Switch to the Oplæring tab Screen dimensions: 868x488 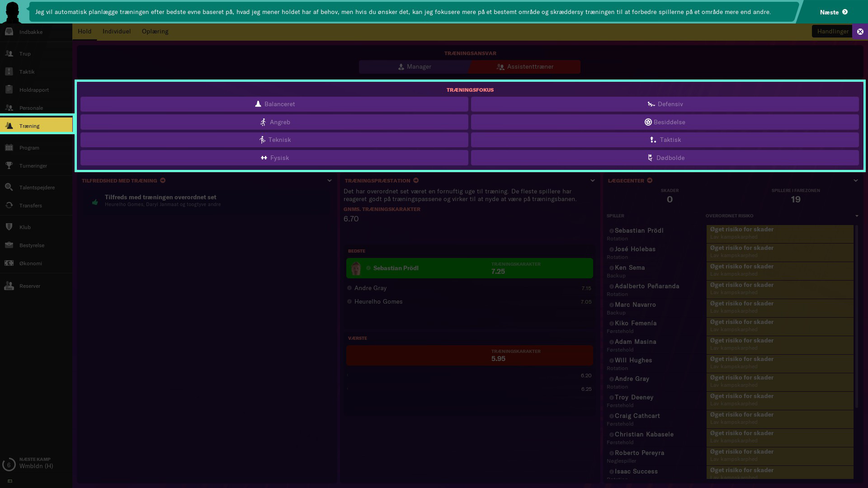pos(155,31)
